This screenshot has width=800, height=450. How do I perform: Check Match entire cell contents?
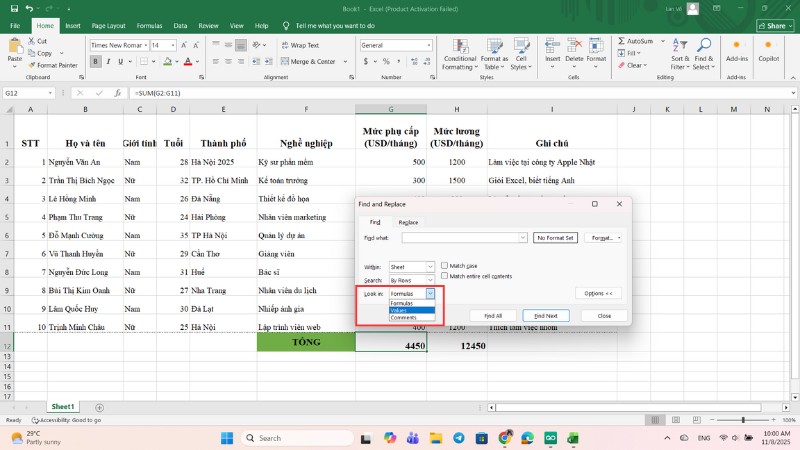(x=444, y=276)
